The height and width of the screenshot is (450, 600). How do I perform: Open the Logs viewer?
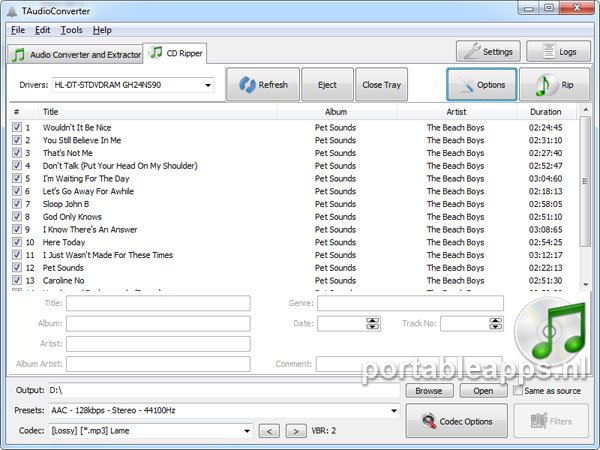click(x=558, y=52)
